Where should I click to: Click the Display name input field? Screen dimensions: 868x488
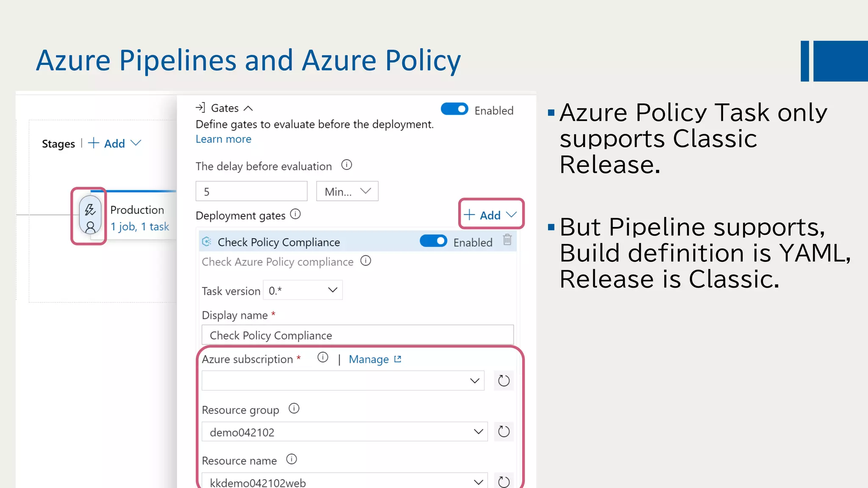(x=358, y=335)
